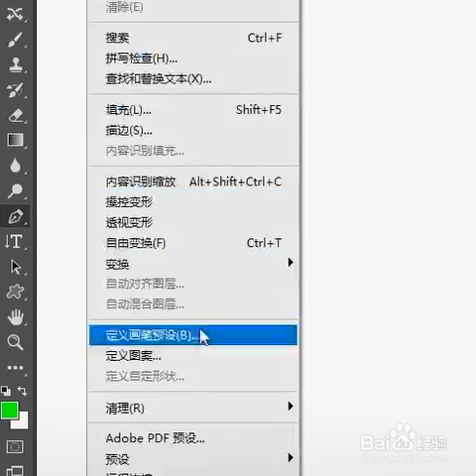Image resolution: width=476 pixels, height=476 pixels.
Task: Select the Pen tool
Action: [x=15, y=216]
